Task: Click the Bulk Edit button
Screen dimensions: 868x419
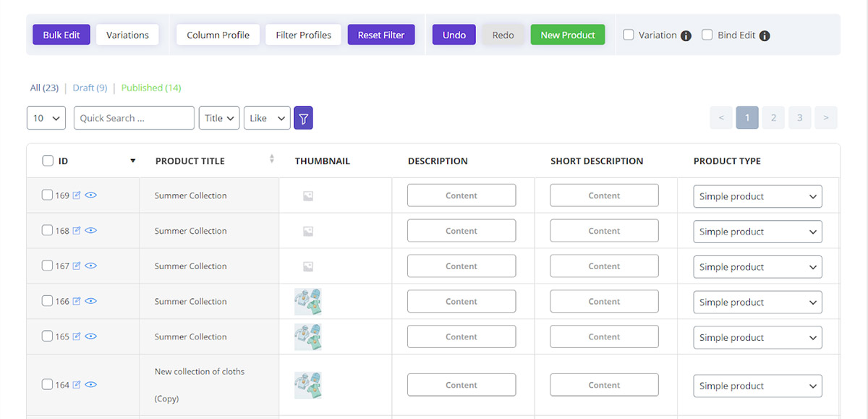Action: pos(61,35)
